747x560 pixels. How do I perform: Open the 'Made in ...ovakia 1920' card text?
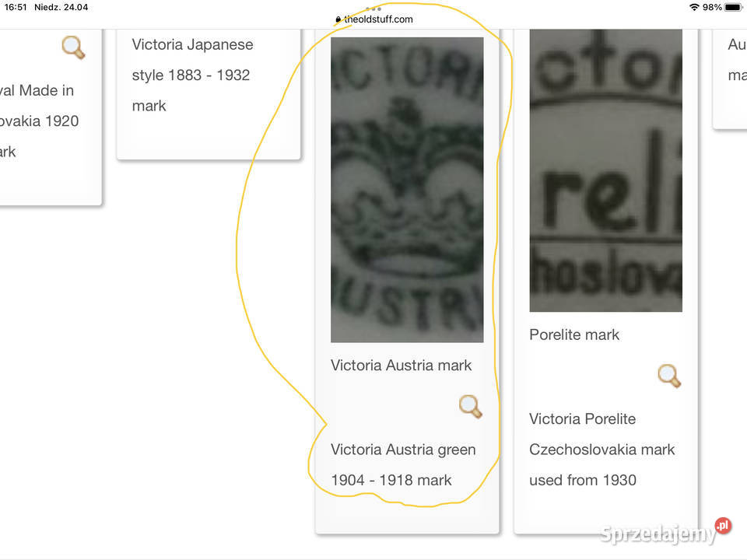tap(39, 121)
